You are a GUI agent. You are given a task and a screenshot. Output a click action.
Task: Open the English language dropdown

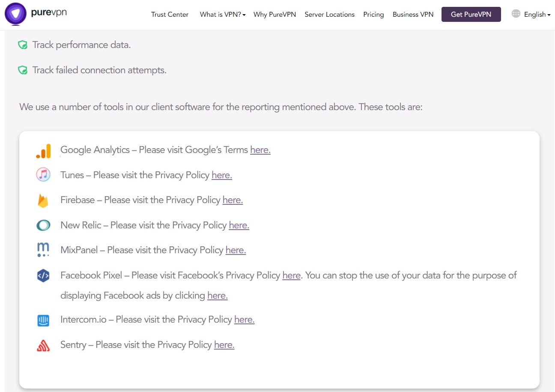(x=535, y=14)
